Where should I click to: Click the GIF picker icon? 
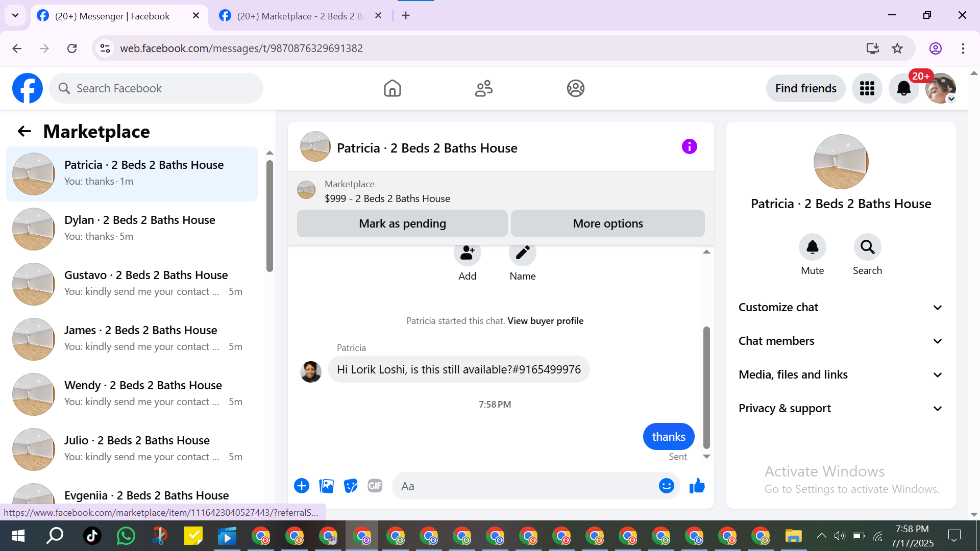coord(375,486)
